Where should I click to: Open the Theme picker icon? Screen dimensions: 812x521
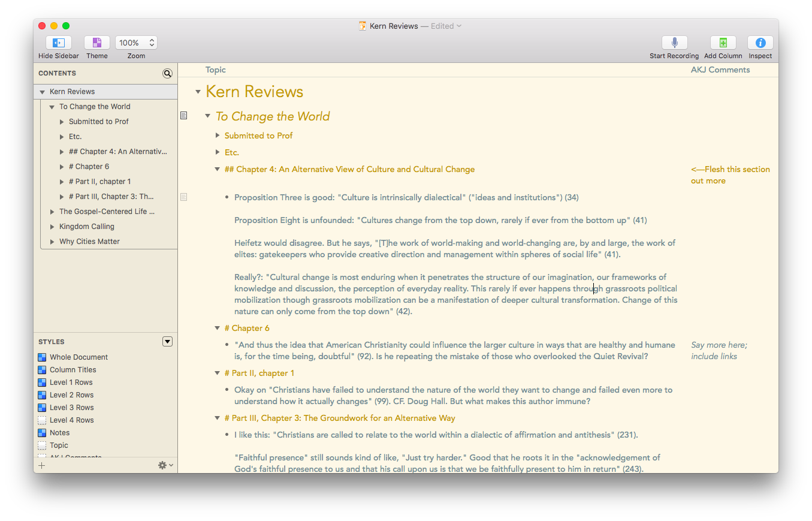(96, 43)
